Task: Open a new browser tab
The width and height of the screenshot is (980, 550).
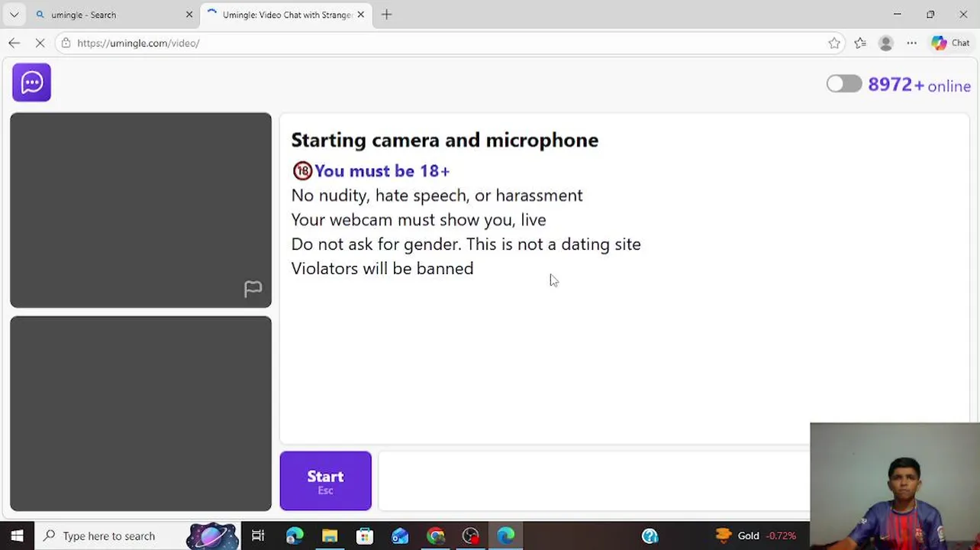Action: pyautogui.click(x=386, y=15)
